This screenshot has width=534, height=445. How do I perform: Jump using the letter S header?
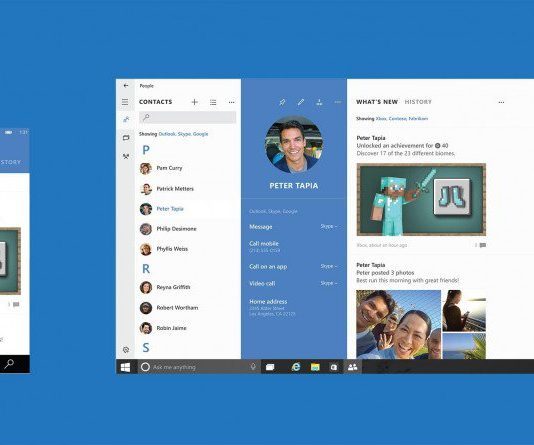(146, 348)
